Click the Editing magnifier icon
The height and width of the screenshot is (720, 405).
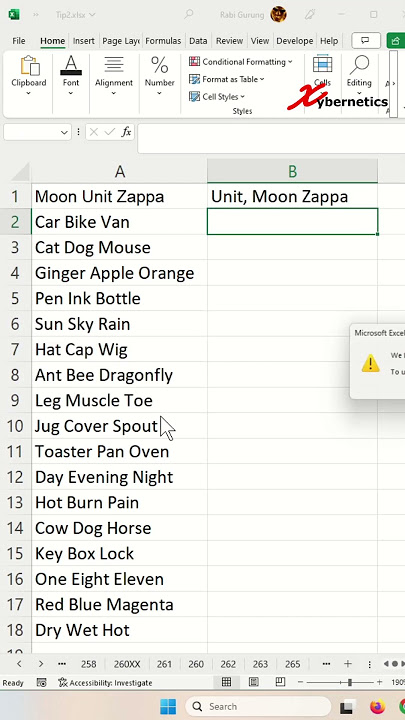tap(359, 66)
